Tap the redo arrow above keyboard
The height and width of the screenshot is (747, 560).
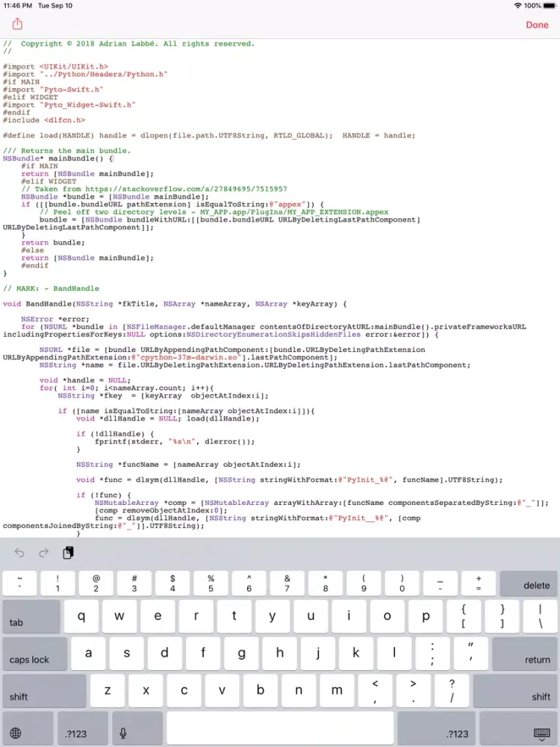tap(44, 553)
